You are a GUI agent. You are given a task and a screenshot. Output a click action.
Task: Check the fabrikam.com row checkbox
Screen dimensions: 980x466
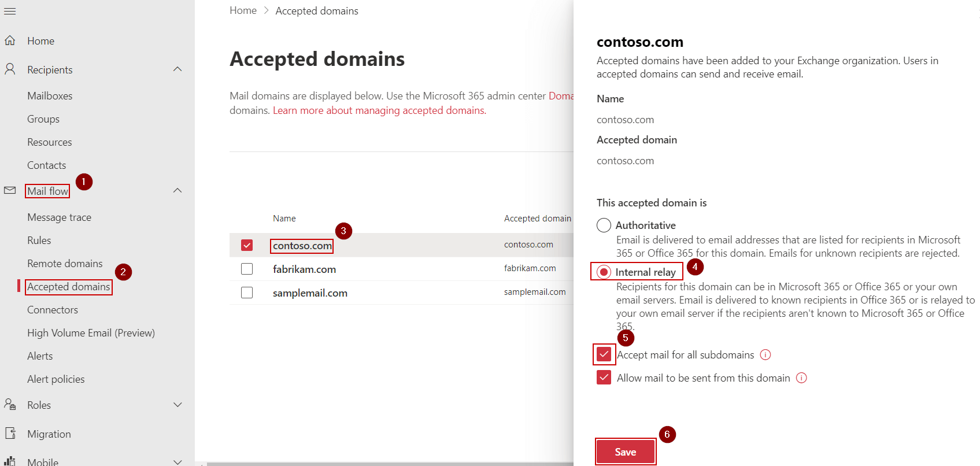point(247,269)
